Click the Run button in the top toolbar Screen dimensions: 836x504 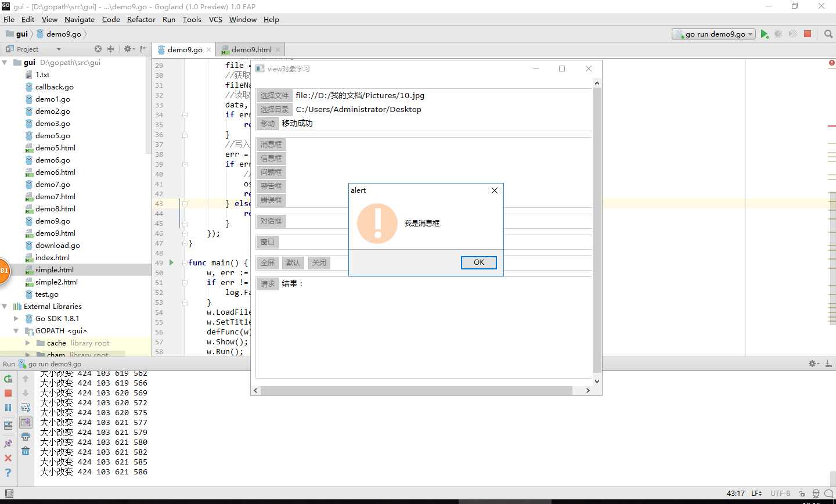click(765, 34)
